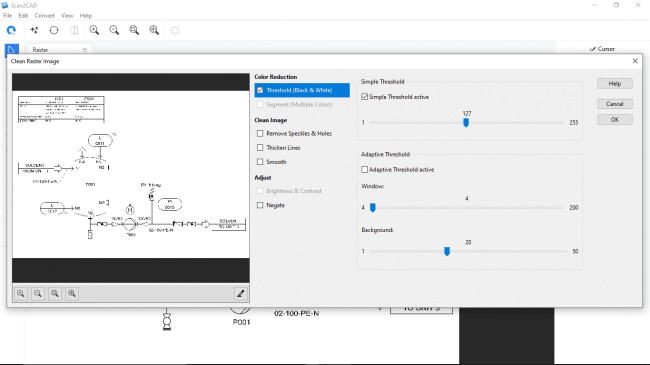650x365 pixels.
Task: Check the Smooth option
Action: pos(260,162)
